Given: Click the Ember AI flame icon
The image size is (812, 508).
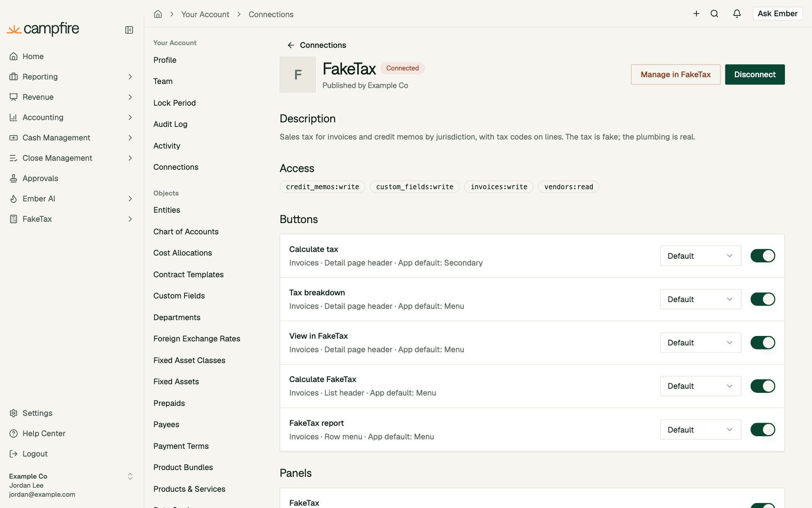Looking at the screenshot, I should pyautogui.click(x=14, y=199).
